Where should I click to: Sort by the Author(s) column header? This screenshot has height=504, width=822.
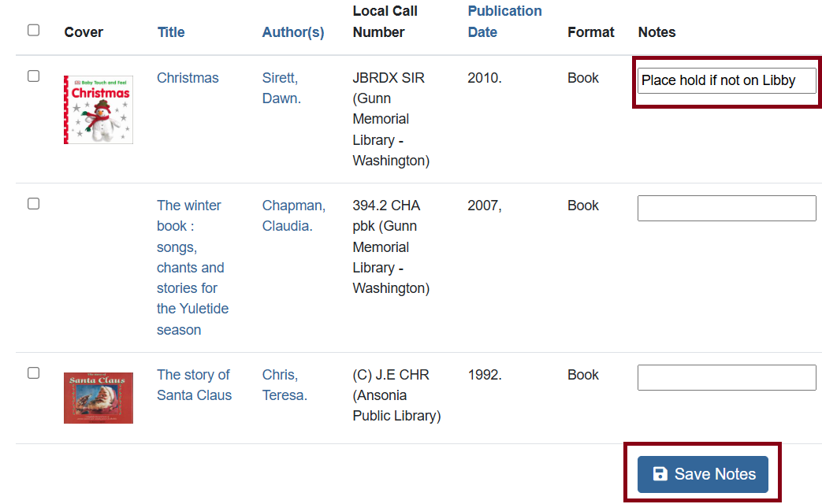293,32
